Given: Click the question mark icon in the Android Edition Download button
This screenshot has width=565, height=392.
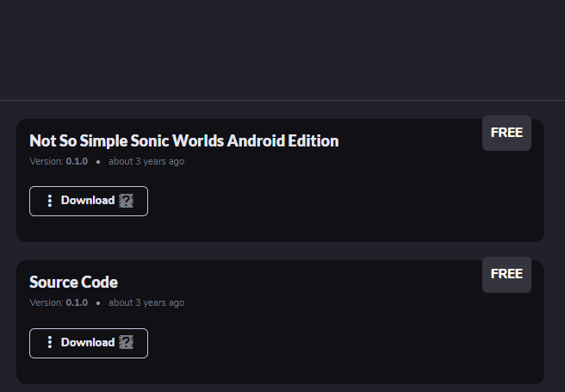Looking at the screenshot, I should (x=127, y=201).
